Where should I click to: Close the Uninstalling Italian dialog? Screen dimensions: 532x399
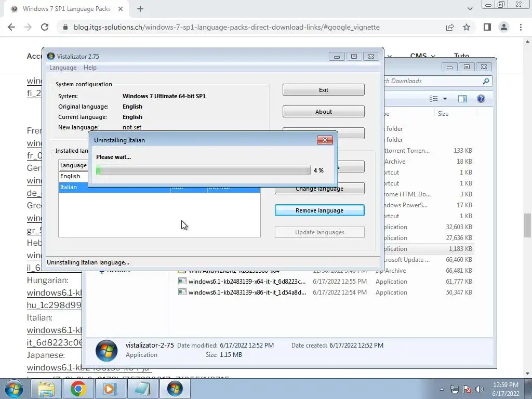pyautogui.click(x=325, y=140)
